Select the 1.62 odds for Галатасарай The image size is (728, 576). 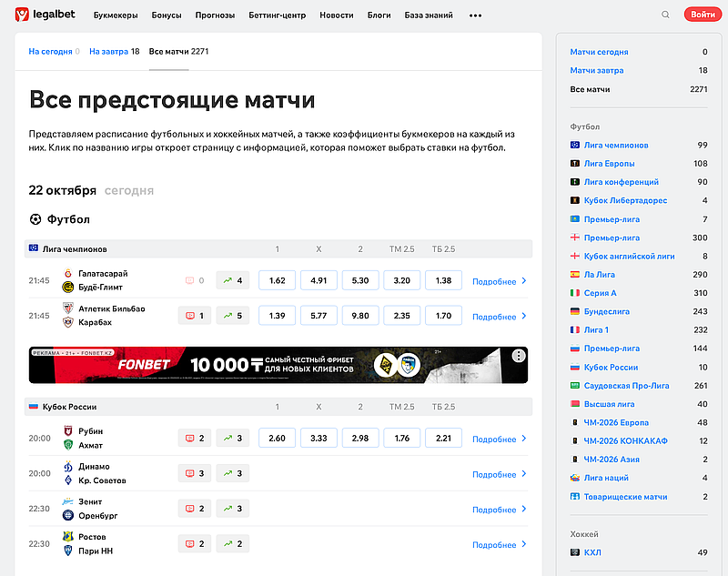(x=277, y=279)
